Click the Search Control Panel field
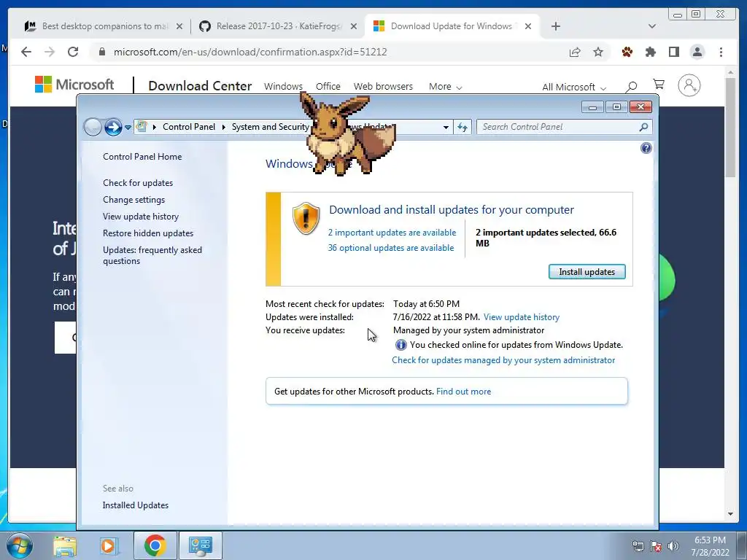The image size is (747, 560). tap(564, 127)
